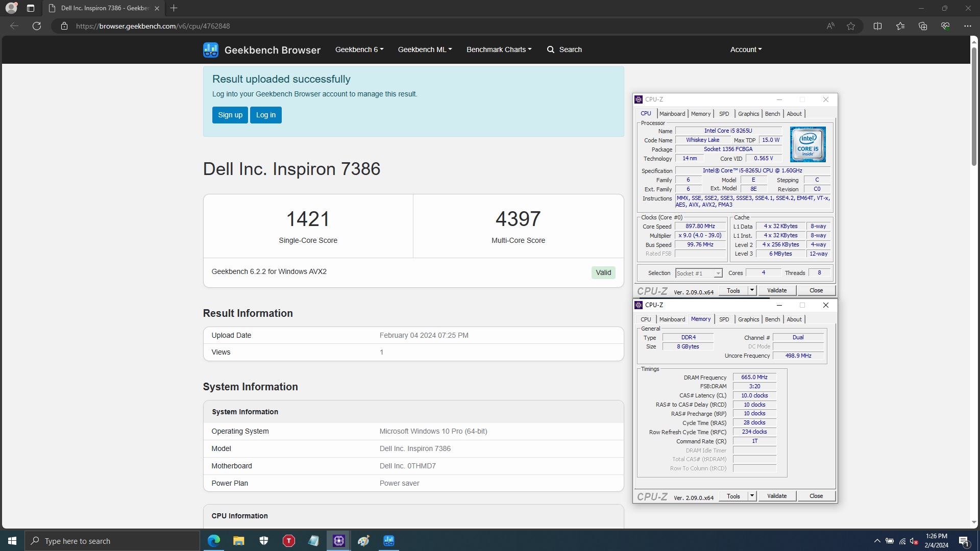This screenshot has width=980, height=551.
Task: Click Validate in lower CPU-Z window
Action: click(x=777, y=496)
